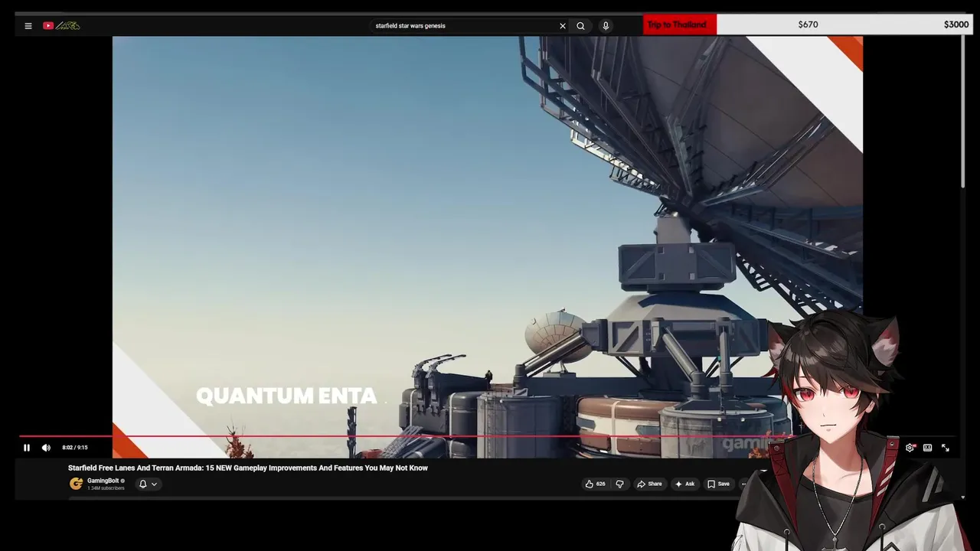Dislike the video

click(x=619, y=484)
